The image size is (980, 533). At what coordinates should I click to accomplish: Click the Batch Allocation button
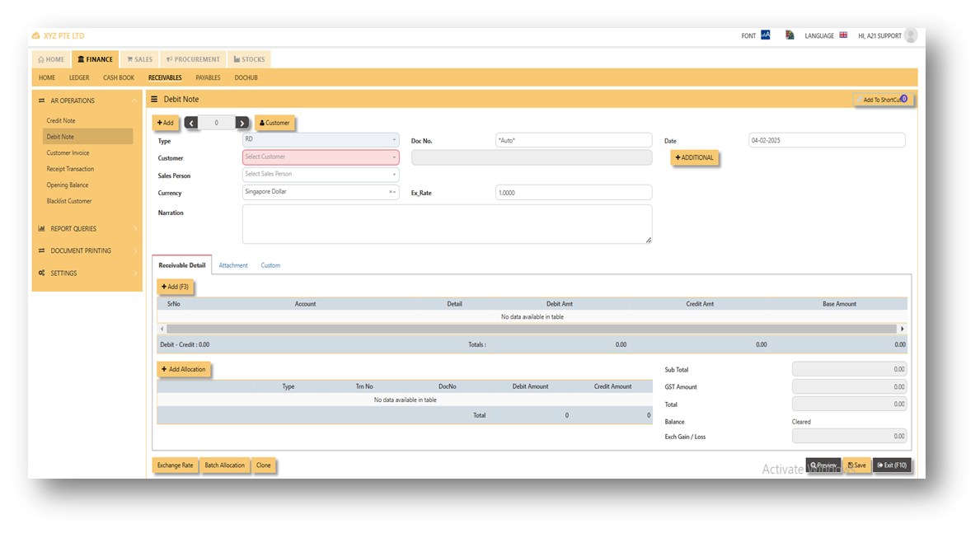[224, 465]
